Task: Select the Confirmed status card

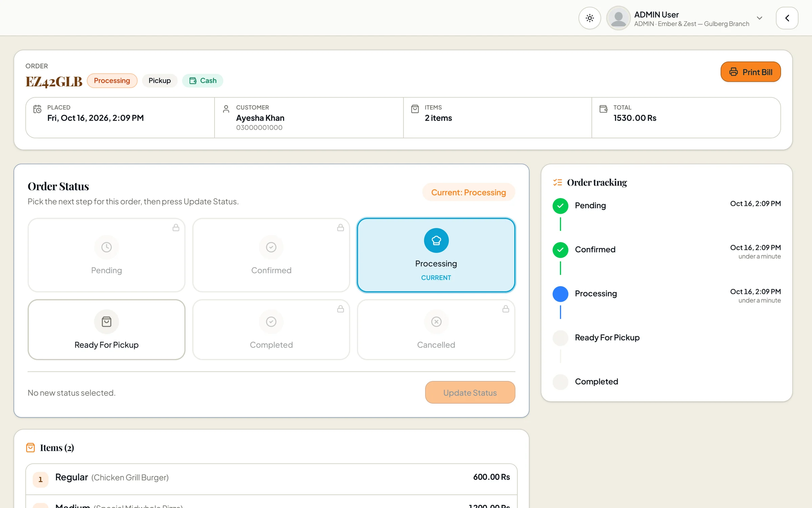Action: click(271, 255)
